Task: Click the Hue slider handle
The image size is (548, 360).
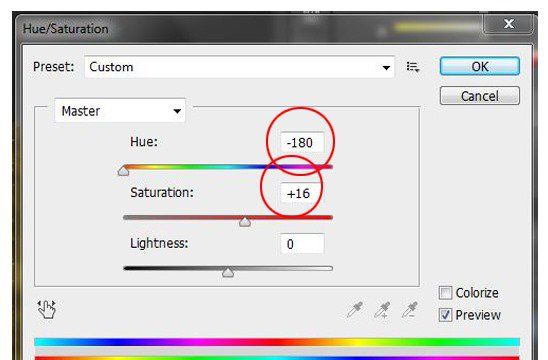Action: click(x=123, y=171)
